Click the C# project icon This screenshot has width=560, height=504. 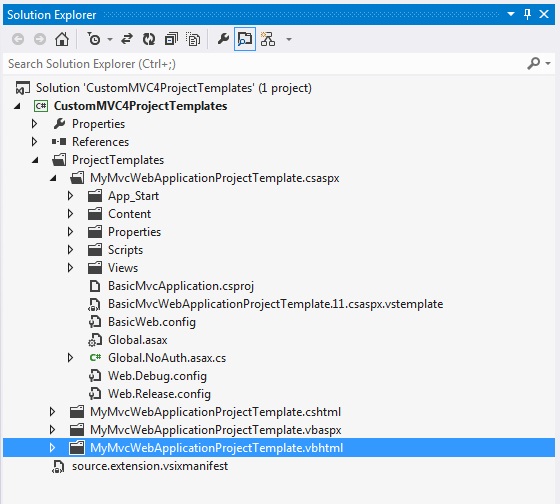(x=41, y=106)
